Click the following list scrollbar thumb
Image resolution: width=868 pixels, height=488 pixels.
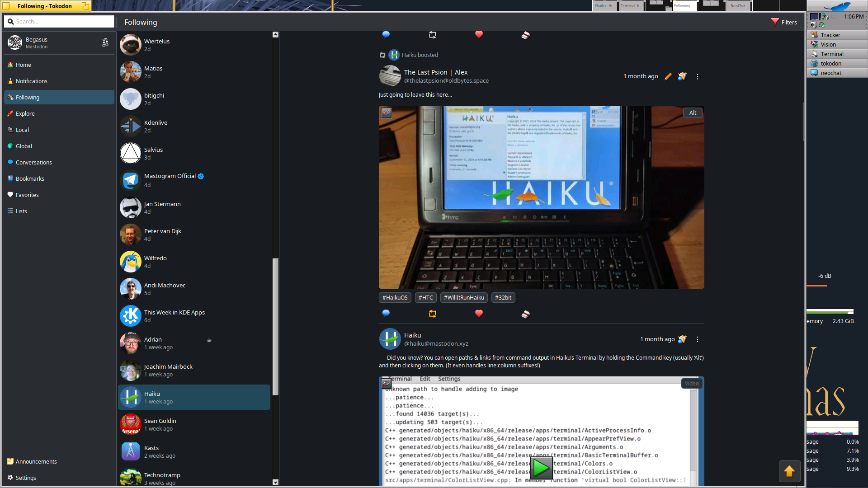(275, 327)
